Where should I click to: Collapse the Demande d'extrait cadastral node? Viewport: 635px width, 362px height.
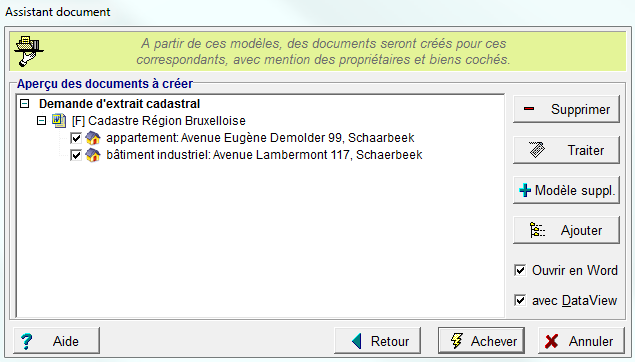coord(25,104)
